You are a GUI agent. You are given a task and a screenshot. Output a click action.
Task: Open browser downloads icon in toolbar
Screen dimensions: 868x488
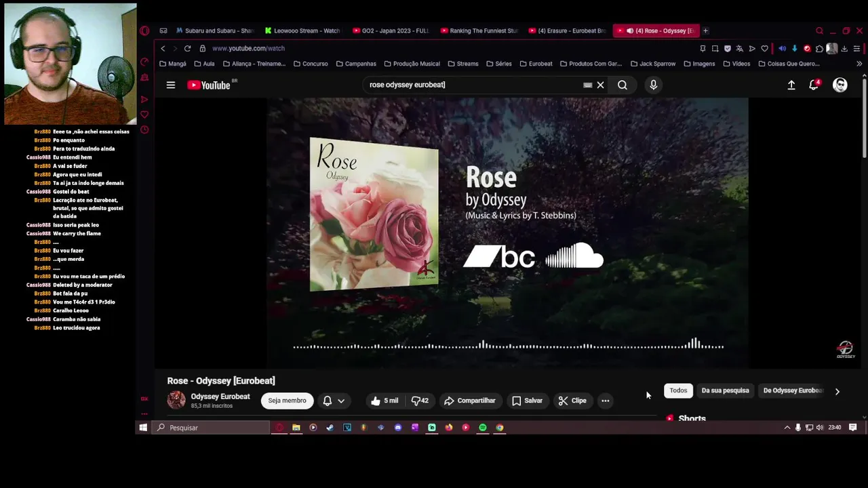click(x=844, y=48)
